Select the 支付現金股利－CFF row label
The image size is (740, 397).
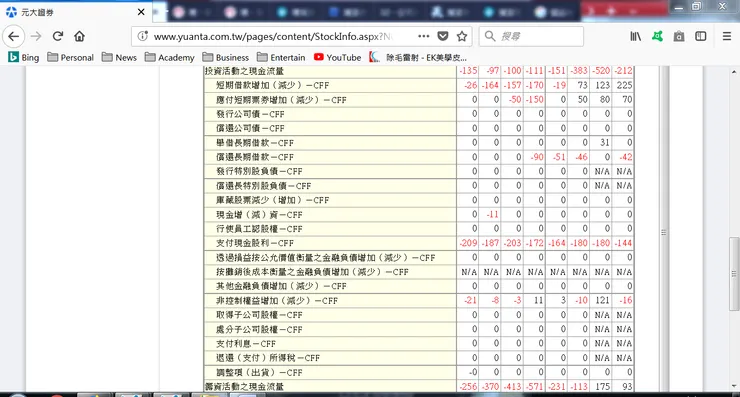point(255,243)
